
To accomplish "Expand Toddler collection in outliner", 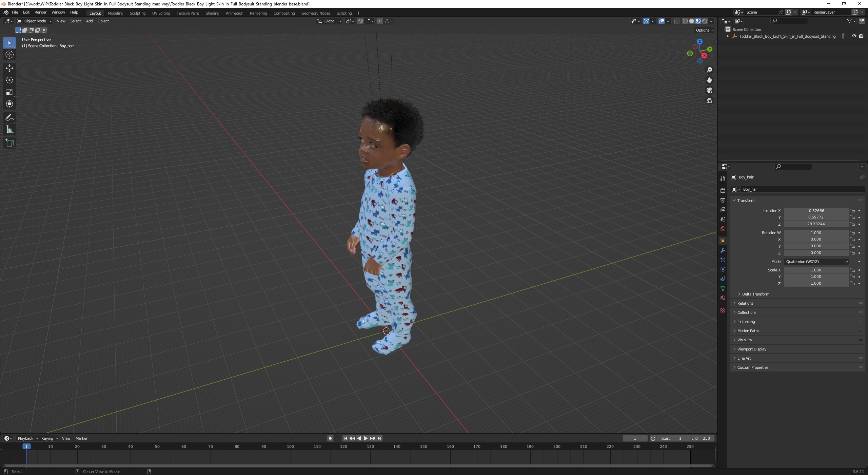I will click(x=728, y=36).
